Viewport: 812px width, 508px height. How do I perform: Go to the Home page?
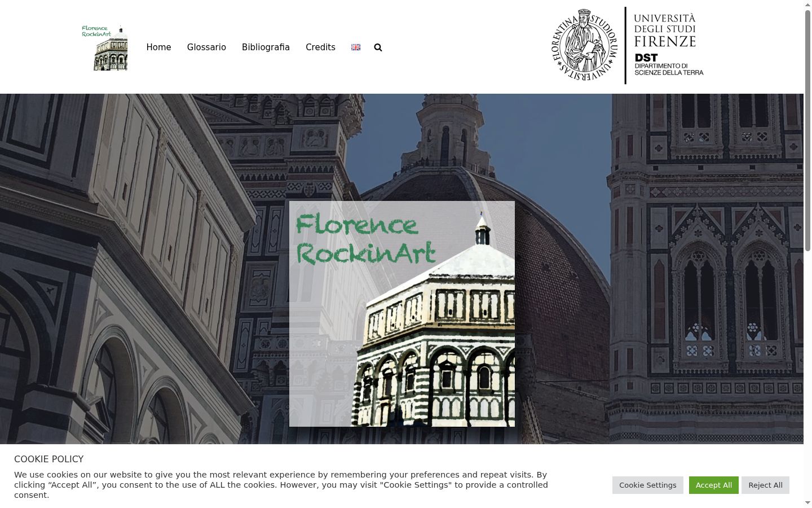pos(158,47)
